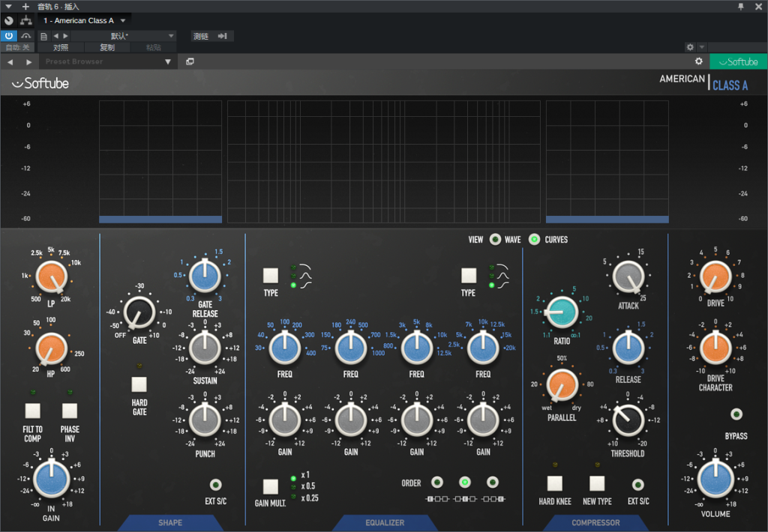
Task: Expand the arrow next to host settings gear
Action: point(702,47)
